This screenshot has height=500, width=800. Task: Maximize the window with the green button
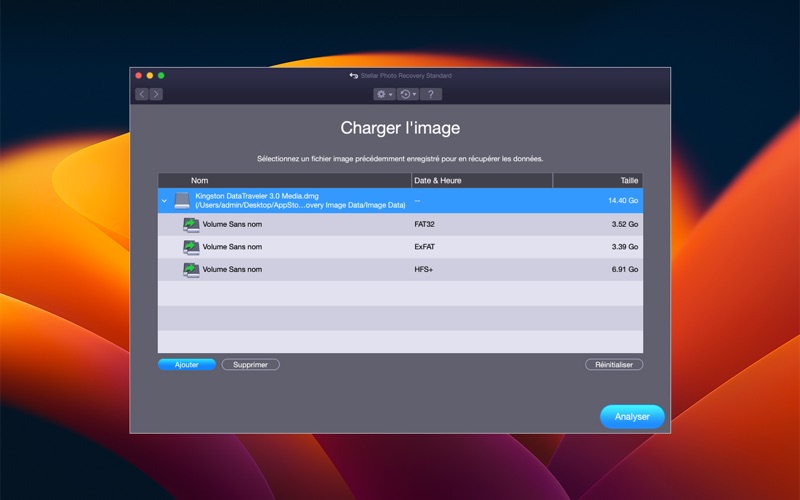161,76
